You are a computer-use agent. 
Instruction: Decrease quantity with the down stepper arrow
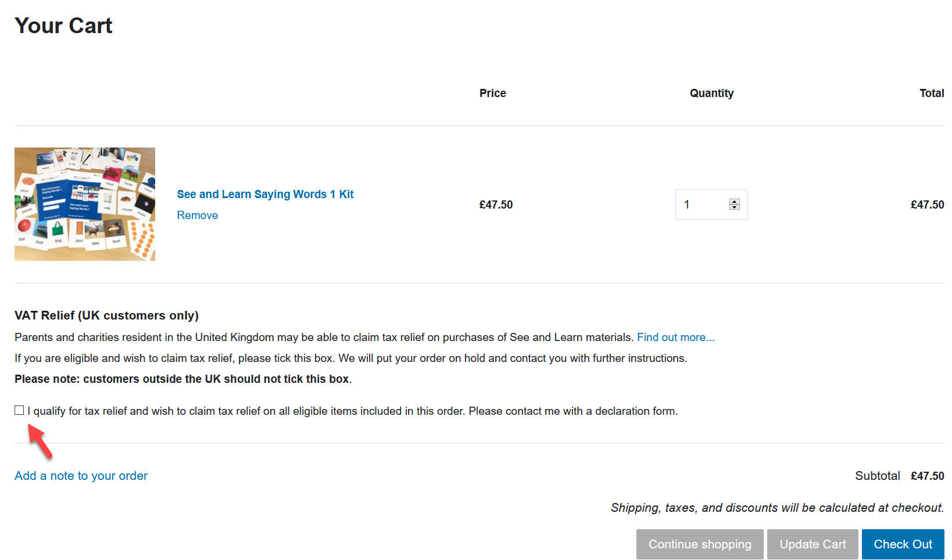click(x=735, y=207)
